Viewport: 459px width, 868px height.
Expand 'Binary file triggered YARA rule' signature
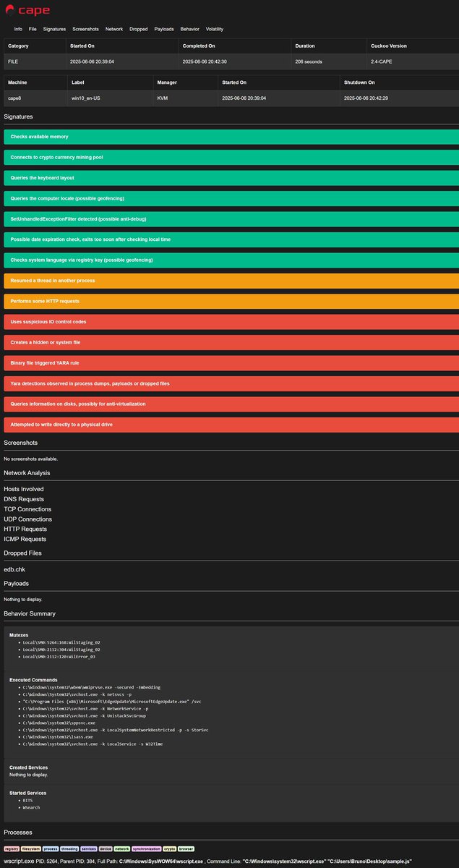pos(231,362)
